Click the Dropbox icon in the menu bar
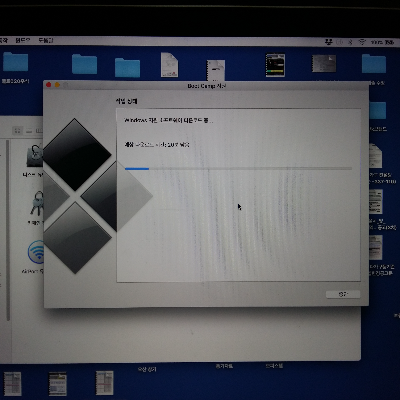Viewport: 400px width, 400px height. [x=329, y=42]
